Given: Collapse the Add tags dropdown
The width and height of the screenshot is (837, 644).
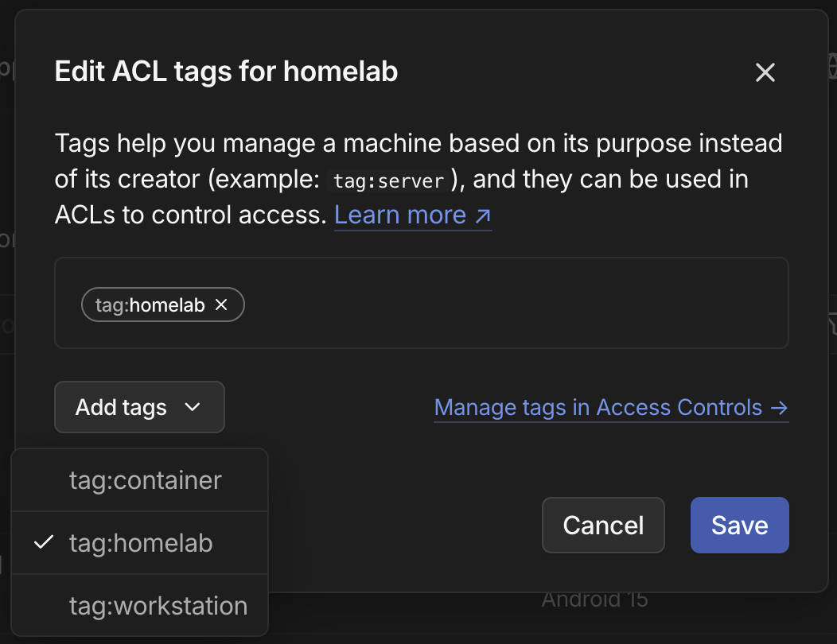Looking at the screenshot, I should tap(139, 408).
